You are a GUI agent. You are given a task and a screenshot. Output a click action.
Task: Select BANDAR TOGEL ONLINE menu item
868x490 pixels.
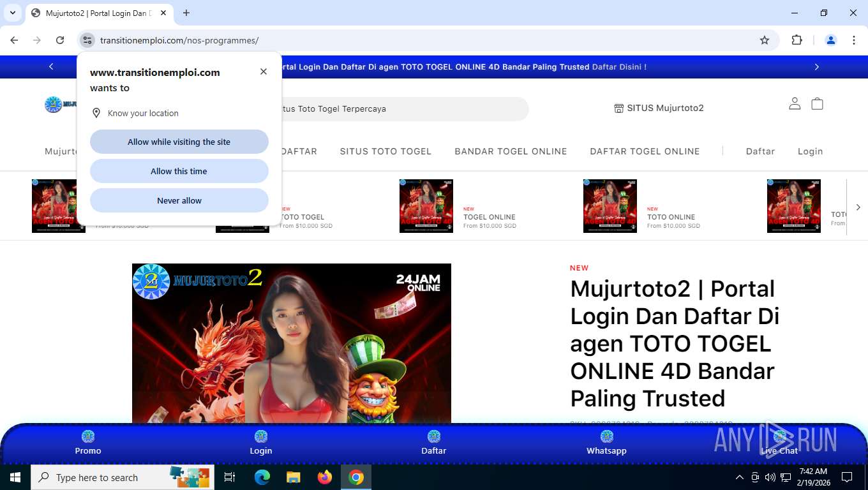click(x=511, y=151)
